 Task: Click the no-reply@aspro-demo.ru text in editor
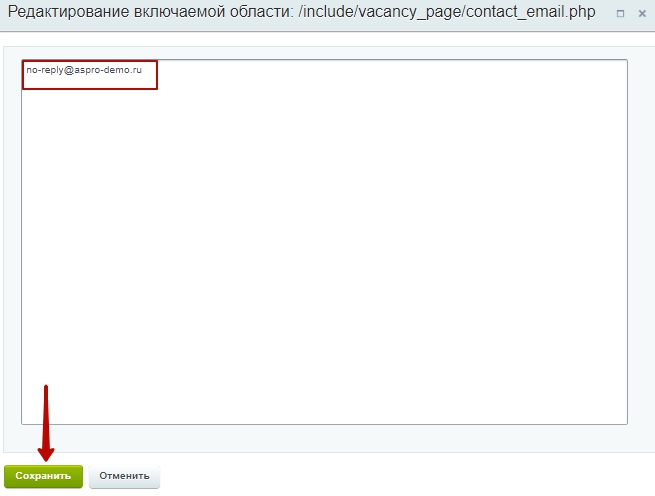[x=84, y=70]
